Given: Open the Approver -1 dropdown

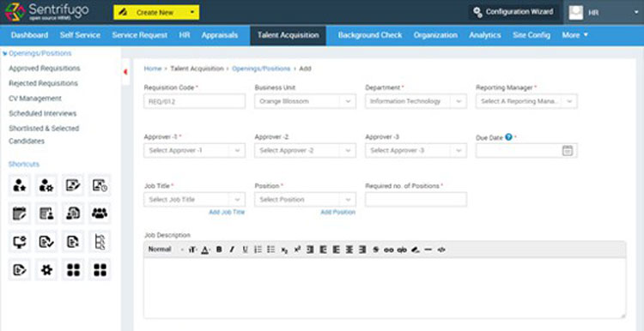Looking at the screenshot, I should [x=195, y=151].
